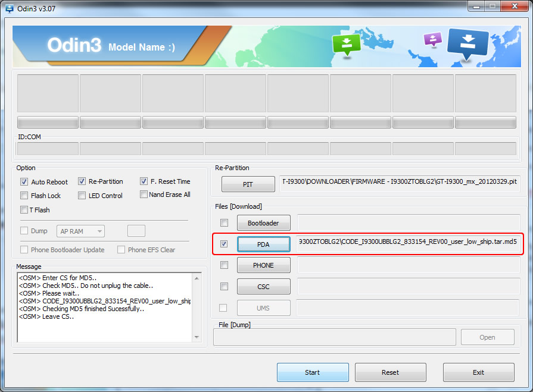Click the purple download bubble icon in banner
This screenshot has width=533, height=392.
click(433, 39)
